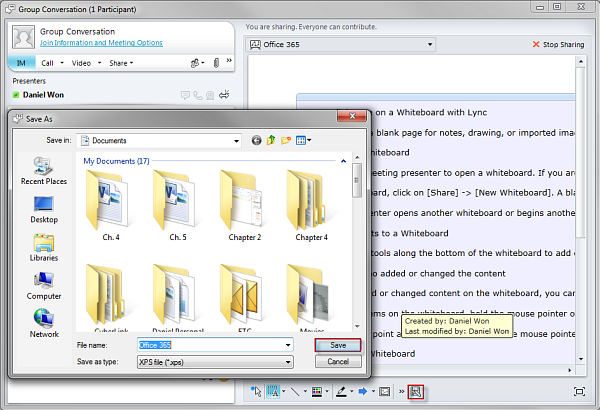Open Network in places bar
The height and width of the screenshot is (410, 600).
(44, 324)
